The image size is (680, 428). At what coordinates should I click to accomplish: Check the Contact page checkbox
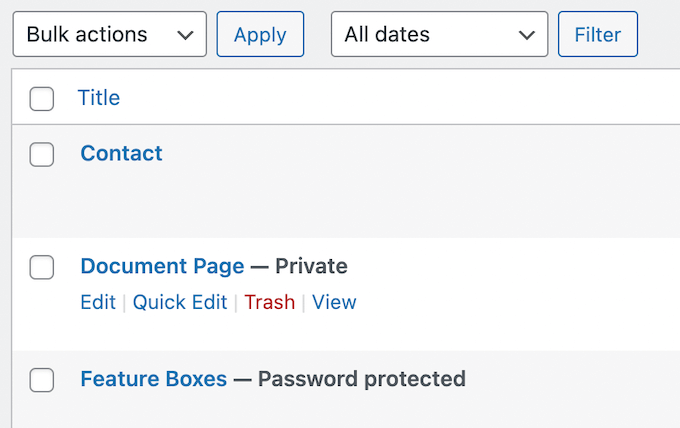point(42,154)
